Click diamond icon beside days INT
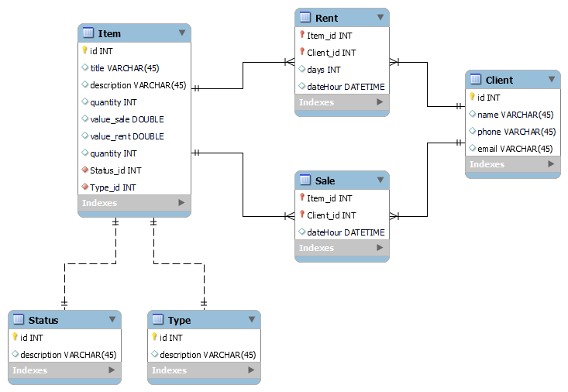 [302, 68]
